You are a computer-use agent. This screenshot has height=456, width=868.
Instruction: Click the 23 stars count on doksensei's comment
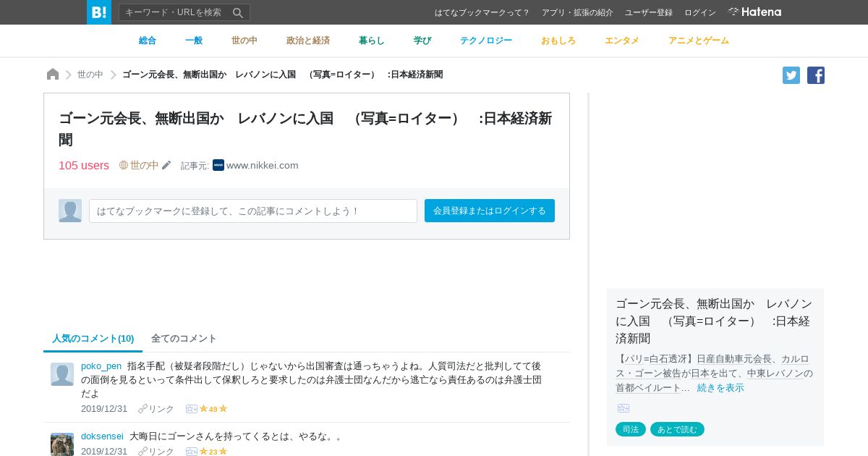pos(213,452)
